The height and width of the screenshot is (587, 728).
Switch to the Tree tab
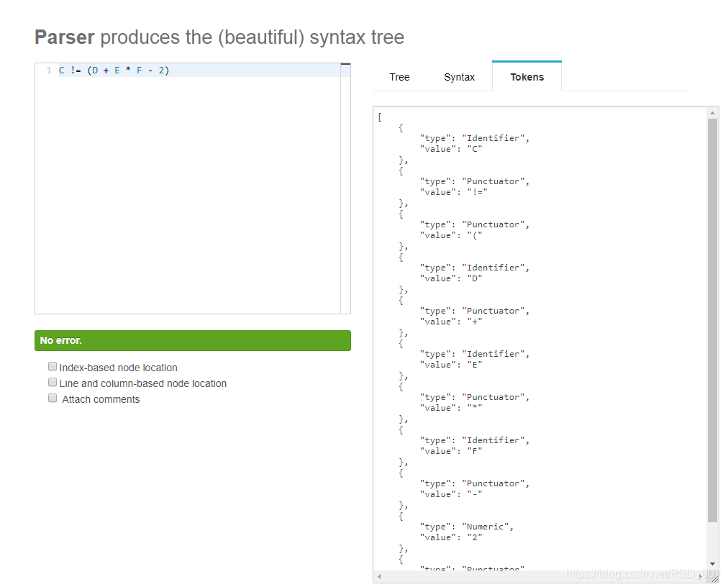tap(399, 77)
